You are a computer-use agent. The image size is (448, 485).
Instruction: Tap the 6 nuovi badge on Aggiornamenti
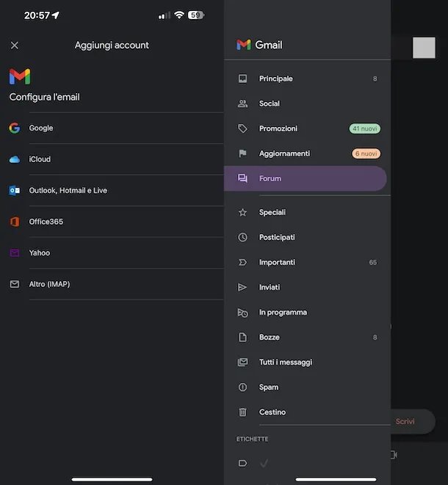[366, 154]
